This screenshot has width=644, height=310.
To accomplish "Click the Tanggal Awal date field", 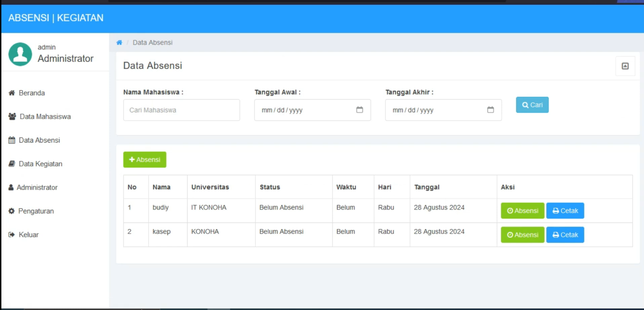I will (312, 110).
